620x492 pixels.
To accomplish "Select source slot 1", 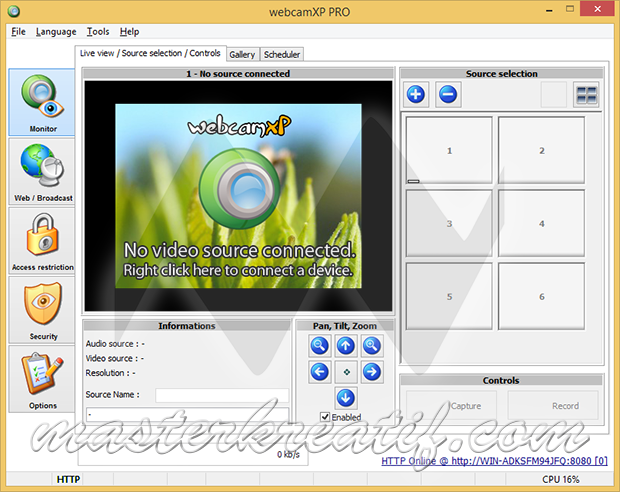I will pyautogui.click(x=449, y=150).
